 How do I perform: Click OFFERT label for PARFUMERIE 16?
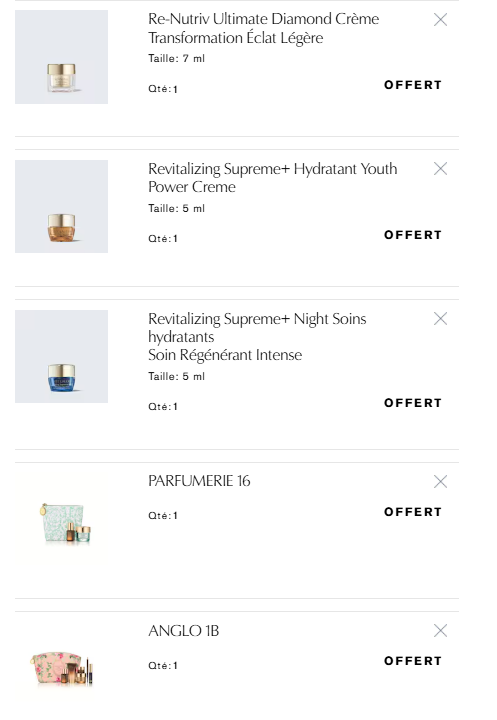(412, 512)
